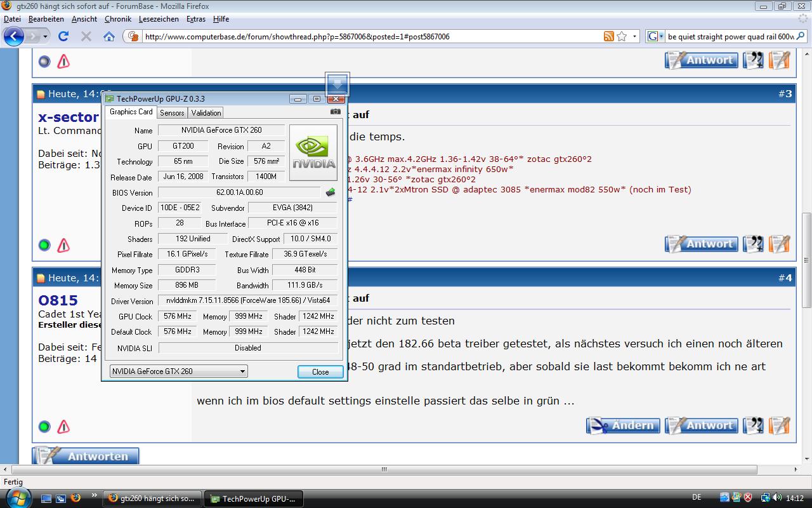Click into the URL address field

(371, 37)
